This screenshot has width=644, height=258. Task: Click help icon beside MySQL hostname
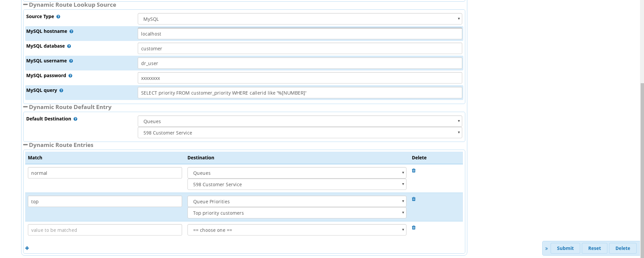point(71,32)
